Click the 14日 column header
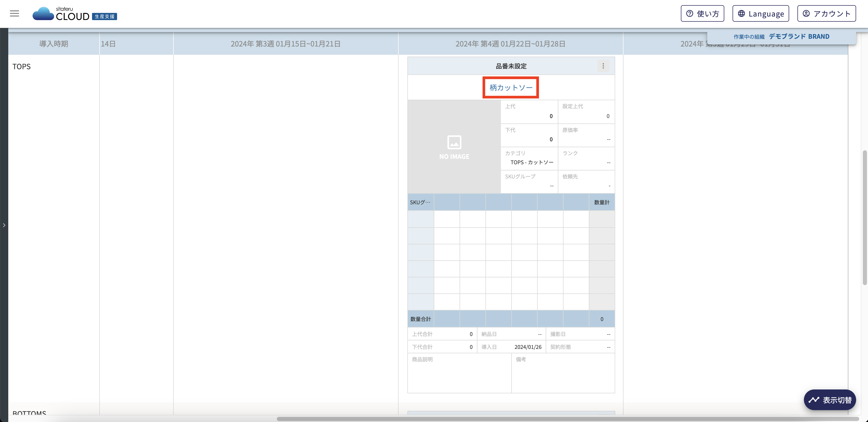 [x=136, y=44]
